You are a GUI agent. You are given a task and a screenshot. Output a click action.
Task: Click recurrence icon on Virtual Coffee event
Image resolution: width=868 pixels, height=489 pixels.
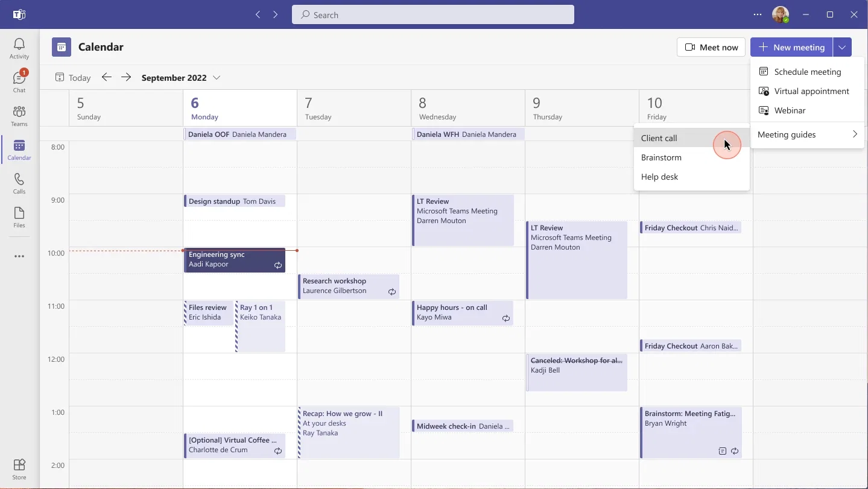pyautogui.click(x=278, y=451)
